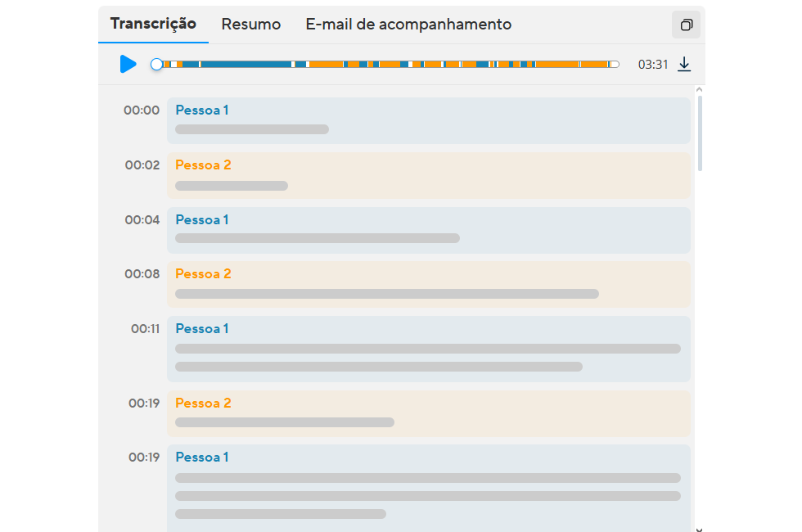802x532 pixels.
Task: Switch to the Resumo tab
Action: [x=251, y=25]
